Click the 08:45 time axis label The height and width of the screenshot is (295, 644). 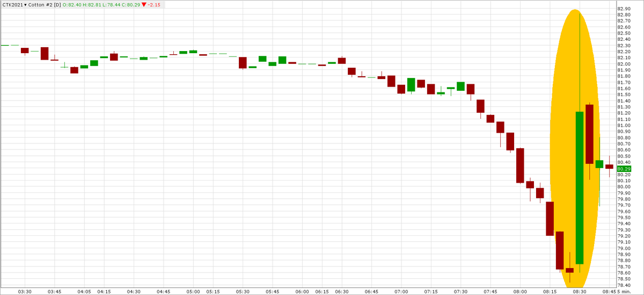[x=609, y=292]
